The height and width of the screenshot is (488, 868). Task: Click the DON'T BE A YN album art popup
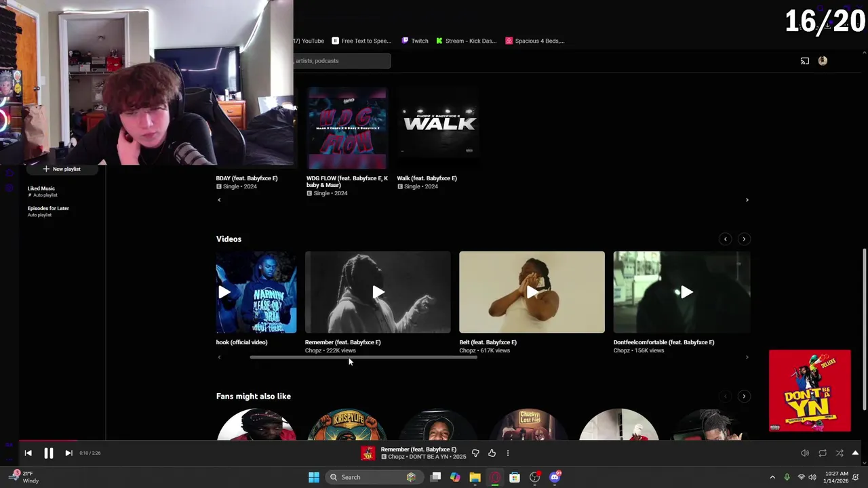[810, 391]
